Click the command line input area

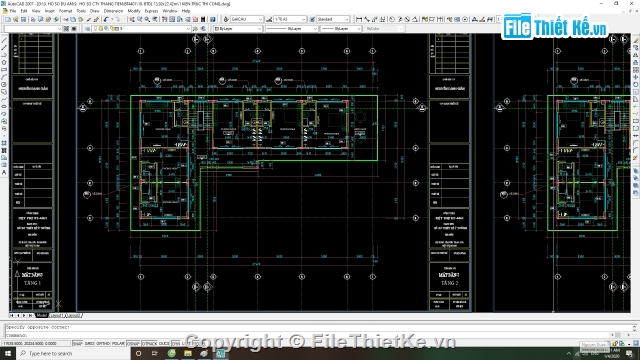click(x=306, y=335)
